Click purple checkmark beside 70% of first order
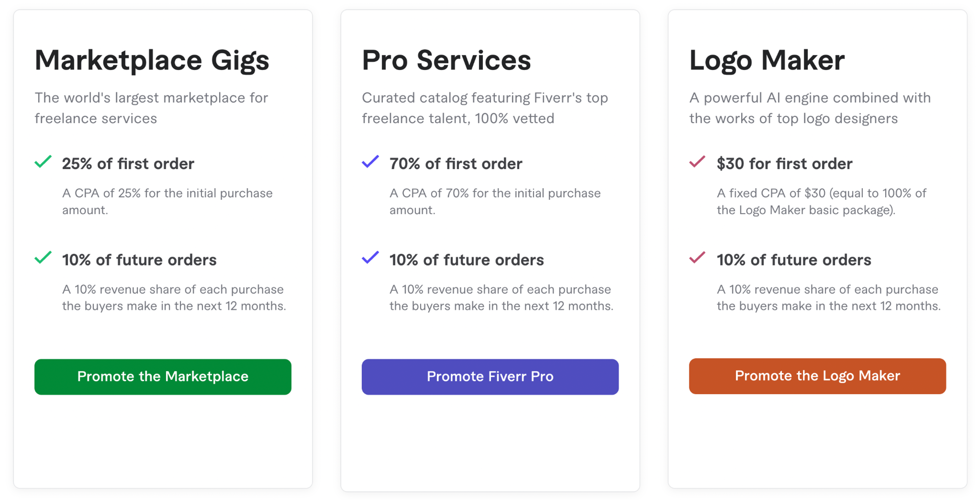980x500 pixels. coord(370,162)
